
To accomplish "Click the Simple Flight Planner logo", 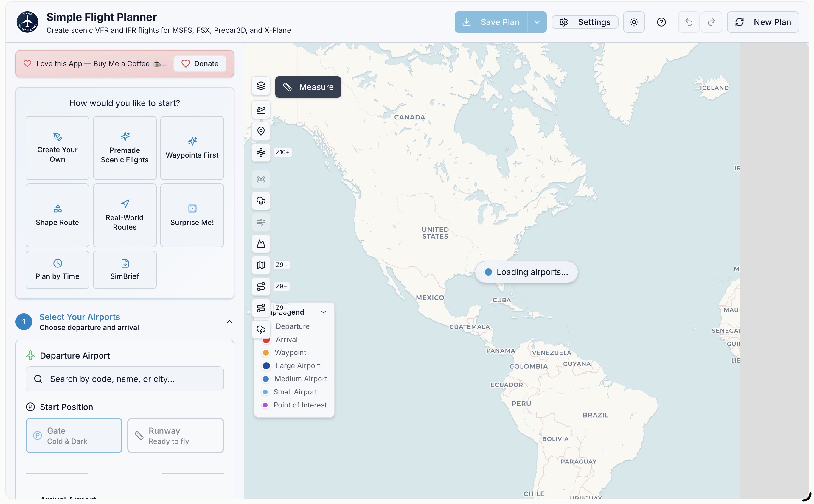I will tap(27, 22).
